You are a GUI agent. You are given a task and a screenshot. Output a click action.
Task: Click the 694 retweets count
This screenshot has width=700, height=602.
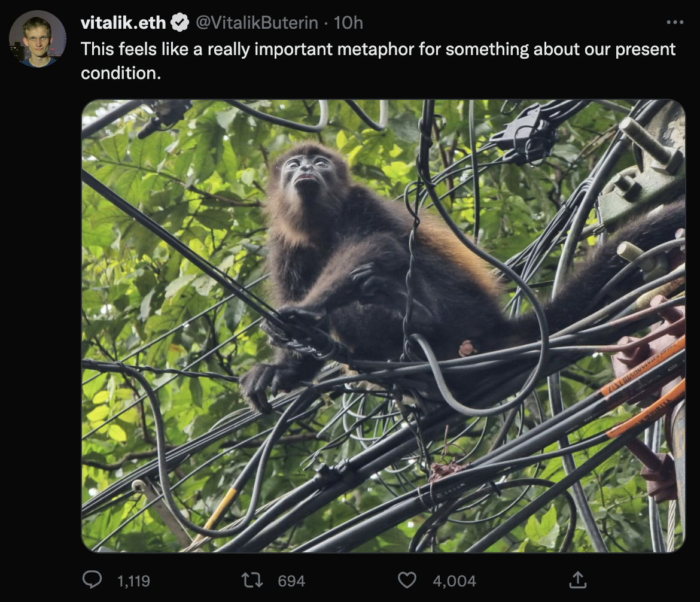[291, 580]
